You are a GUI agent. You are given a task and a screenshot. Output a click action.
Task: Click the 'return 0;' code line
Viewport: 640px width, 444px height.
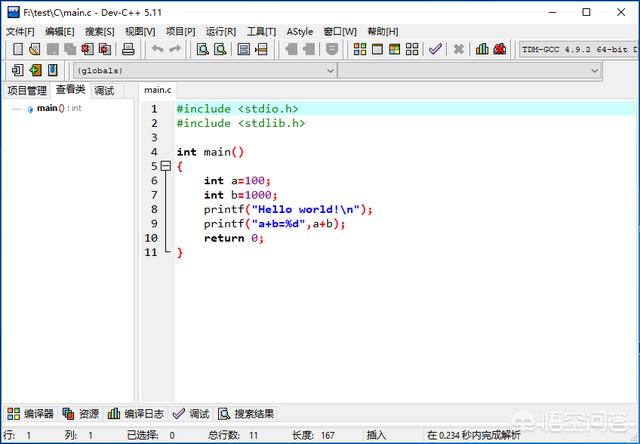pos(234,238)
